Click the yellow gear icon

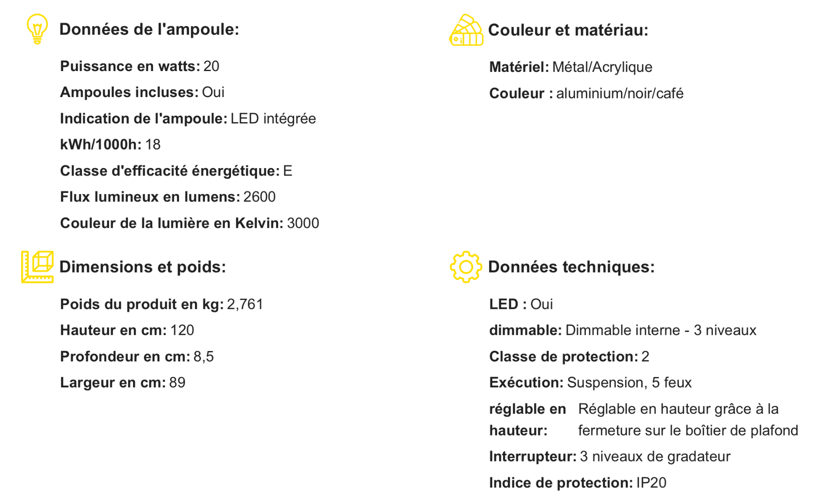(466, 267)
